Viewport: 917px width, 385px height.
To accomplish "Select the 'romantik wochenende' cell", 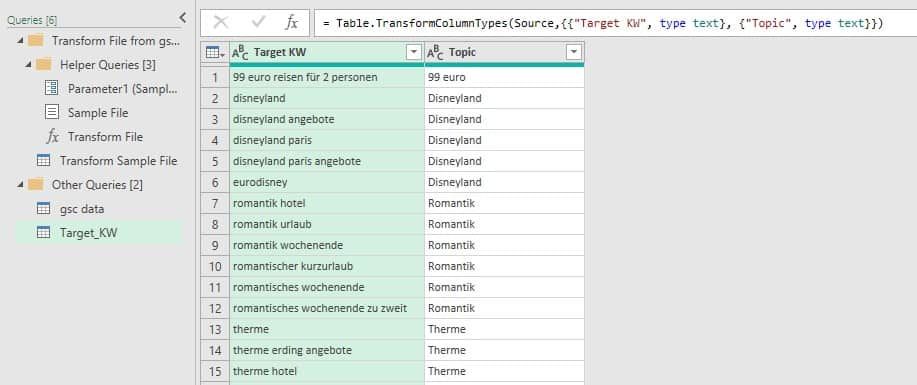I will (x=327, y=245).
